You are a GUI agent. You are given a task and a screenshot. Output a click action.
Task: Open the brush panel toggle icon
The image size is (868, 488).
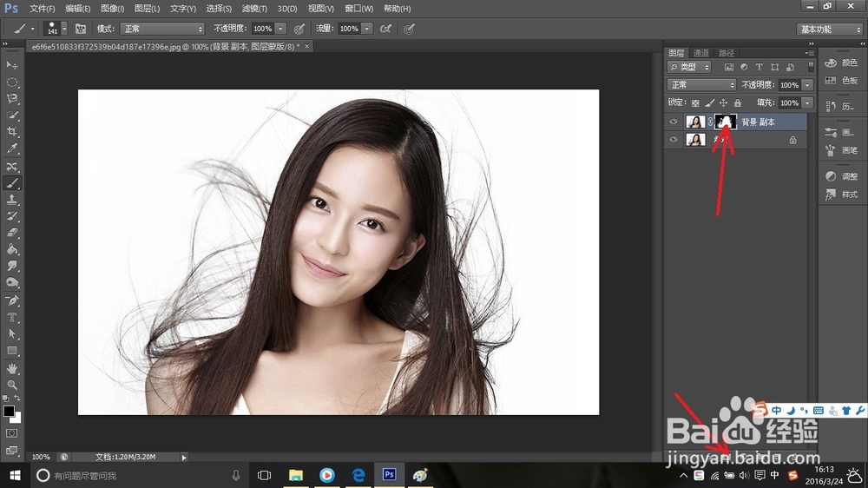tap(80, 29)
